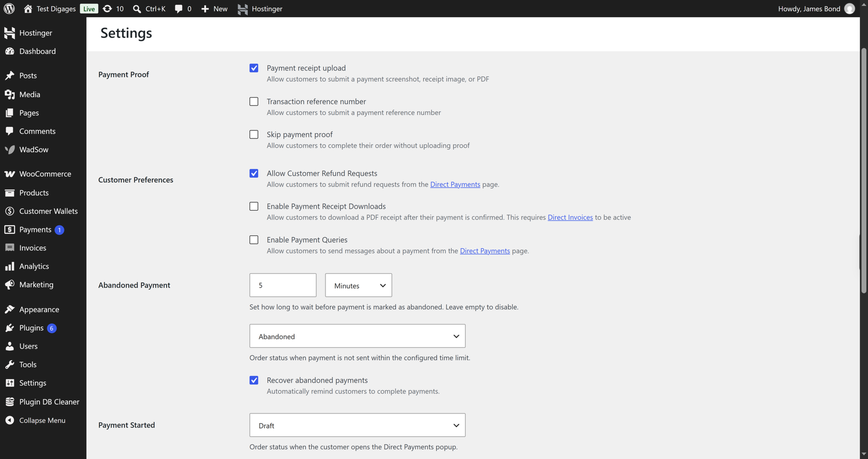This screenshot has height=459, width=868.
Task: Open the updates icon showing 10
Action: [107, 9]
